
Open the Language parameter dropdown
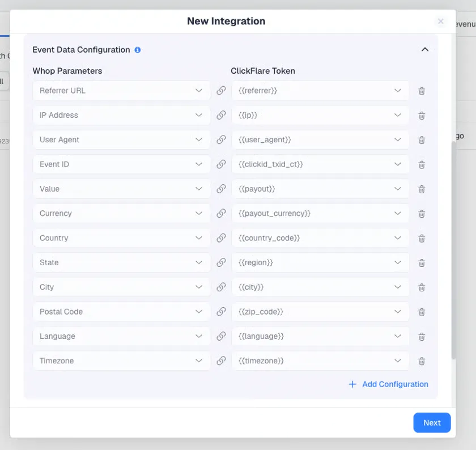coord(121,336)
